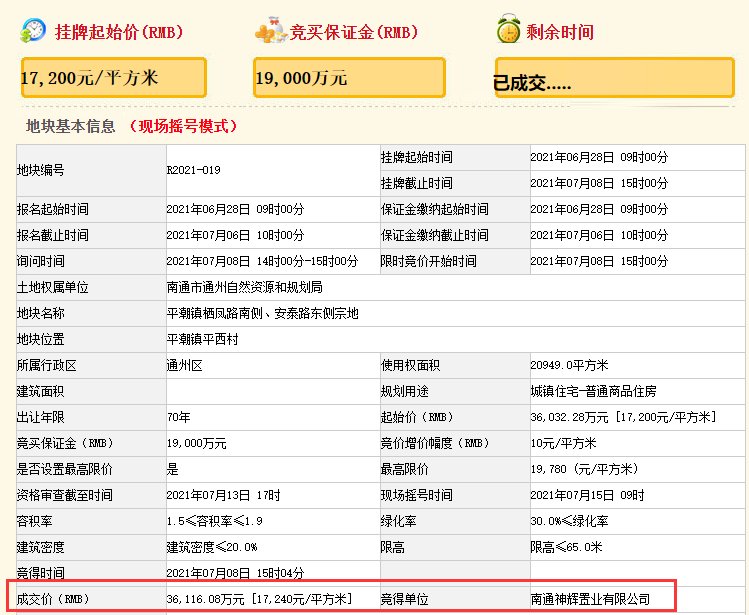Click the 现场摇号时间 value 2021年07月15日 09时
This screenshot has width=749, height=615.
coord(587,496)
